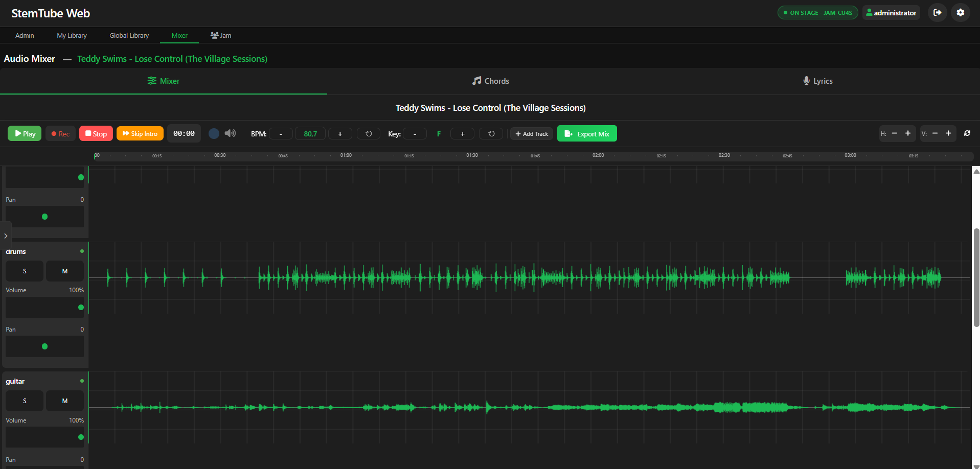Mute the guitar track with M
This screenshot has height=469, width=980.
tap(65, 401)
